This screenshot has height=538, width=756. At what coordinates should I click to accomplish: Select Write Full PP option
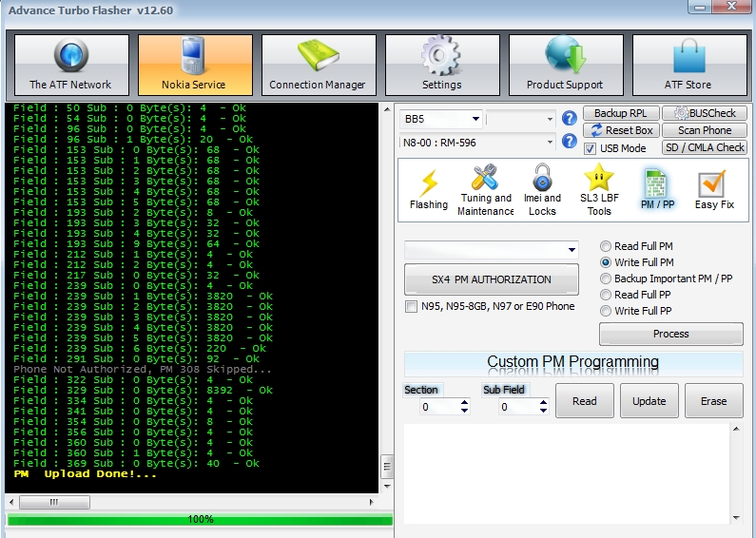[x=606, y=311]
